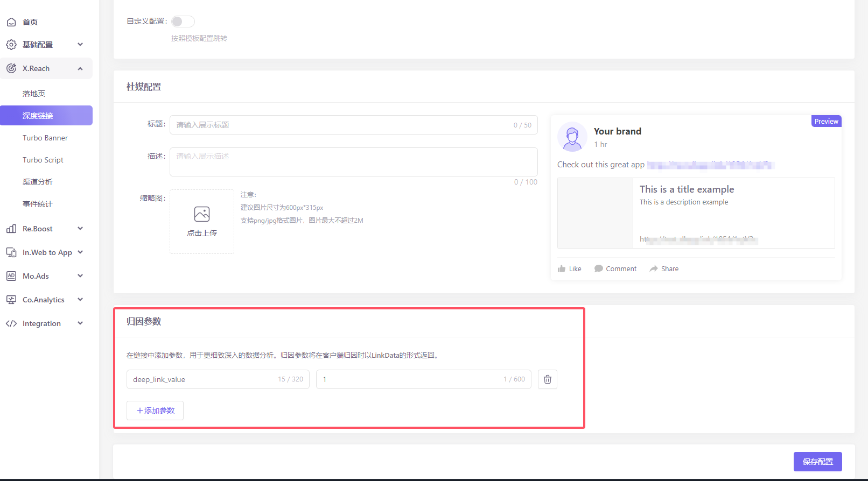Click the 添加参数 button
868x481 pixels.
click(155, 411)
